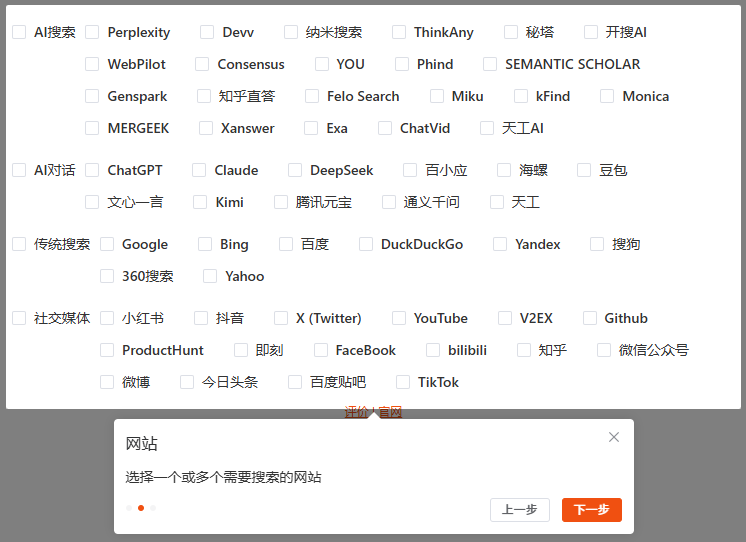Check the 豆包 checkbox
746x542 pixels.
point(584,170)
